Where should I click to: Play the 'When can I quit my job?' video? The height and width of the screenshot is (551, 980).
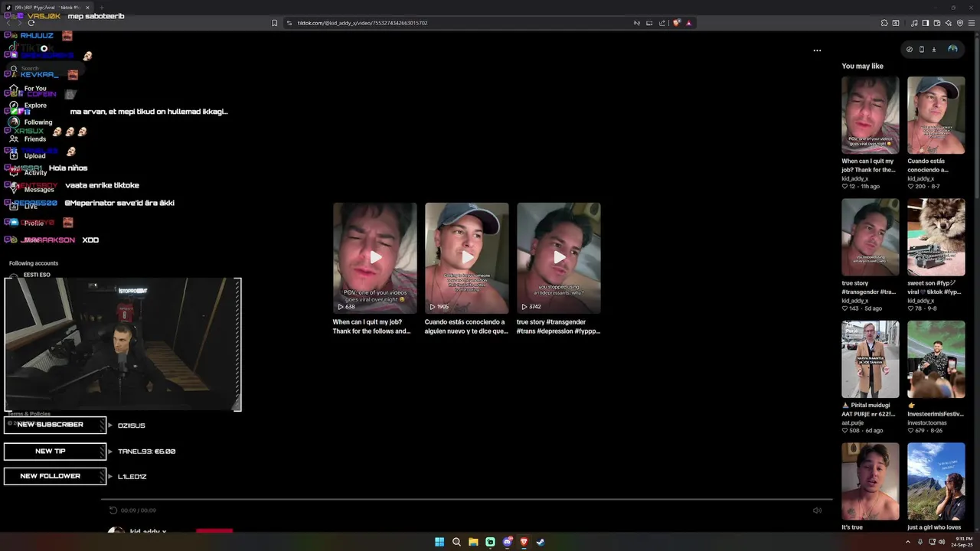point(375,258)
